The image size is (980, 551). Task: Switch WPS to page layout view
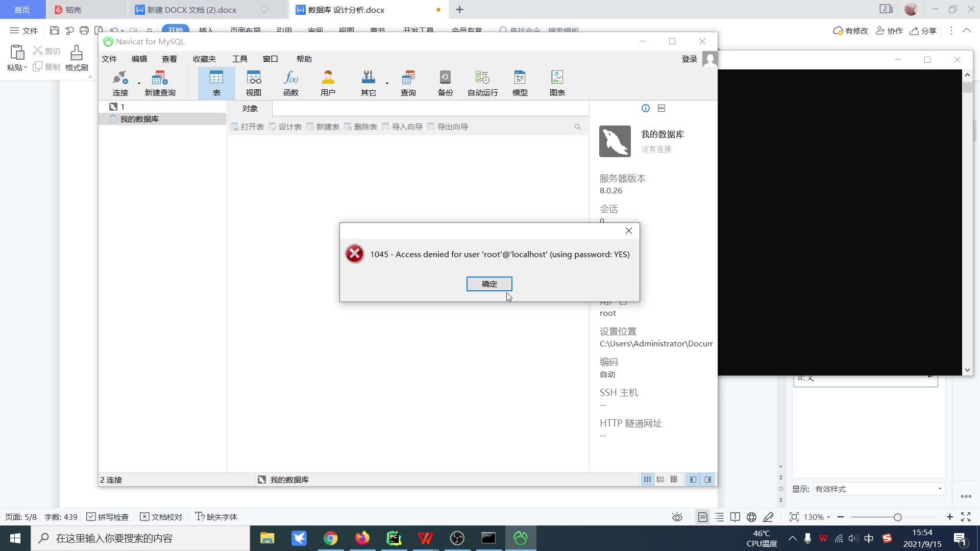[703, 517]
